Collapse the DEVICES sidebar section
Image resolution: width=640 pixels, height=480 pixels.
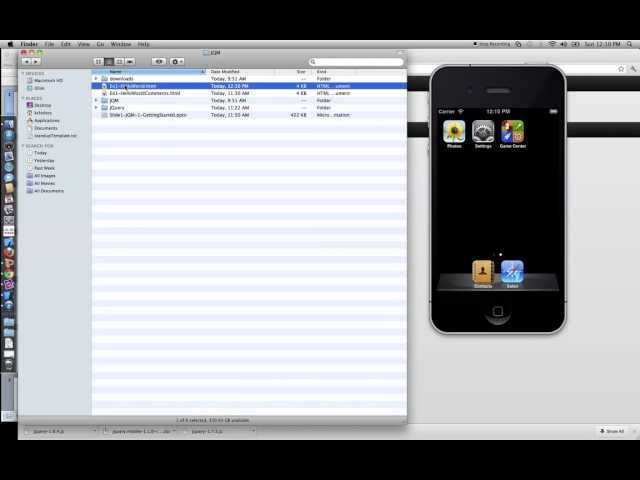coord(23,73)
